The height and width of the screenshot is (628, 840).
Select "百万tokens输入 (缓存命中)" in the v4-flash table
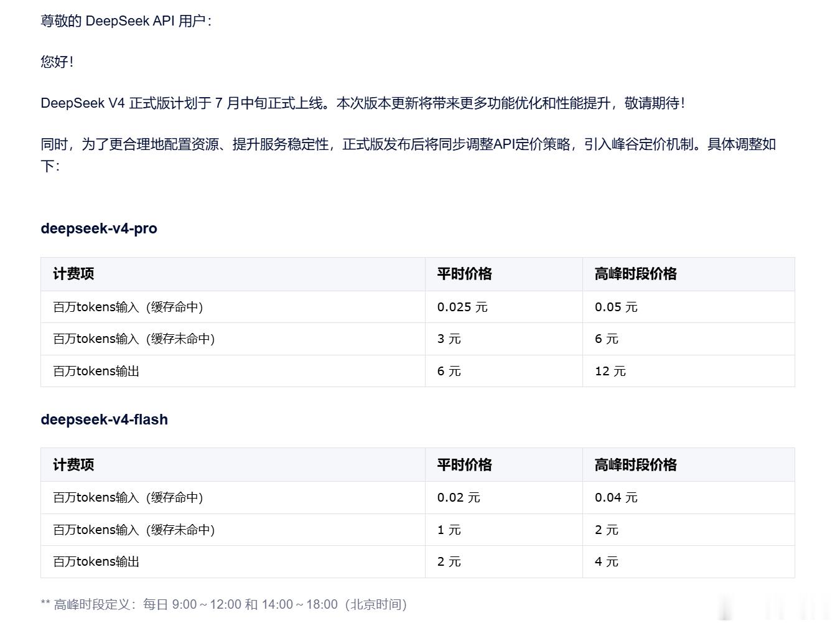point(128,497)
